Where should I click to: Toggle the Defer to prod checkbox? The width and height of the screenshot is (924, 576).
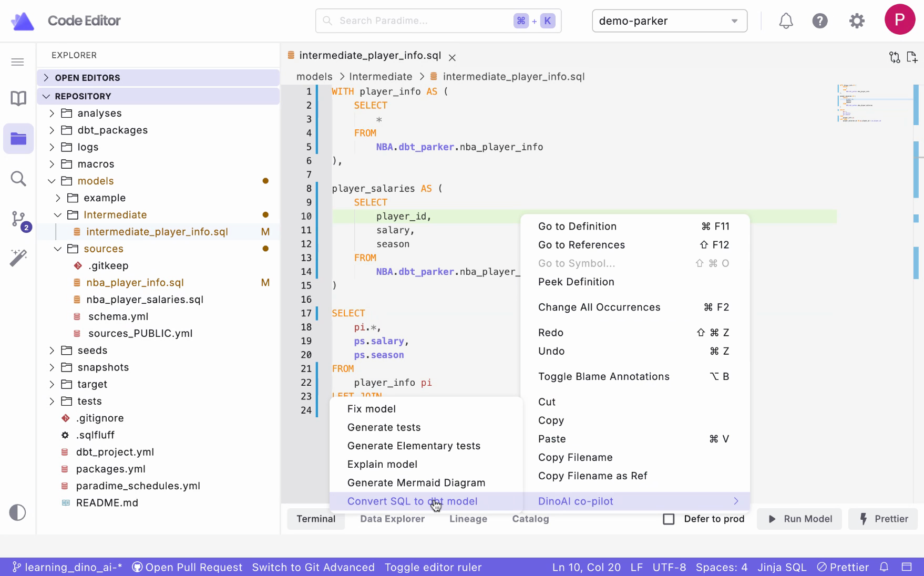tap(669, 519)
